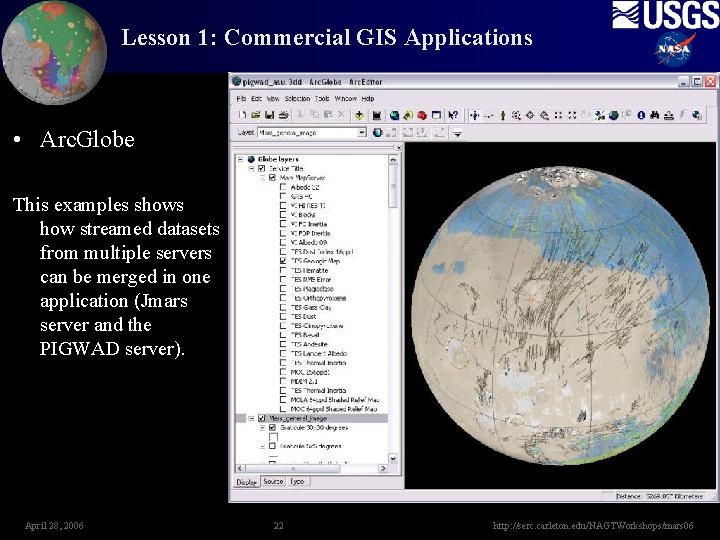Click the Find binoculars icon
Image resolution: width=720 pixels, height=540 pixels.
tap(655, 116)
